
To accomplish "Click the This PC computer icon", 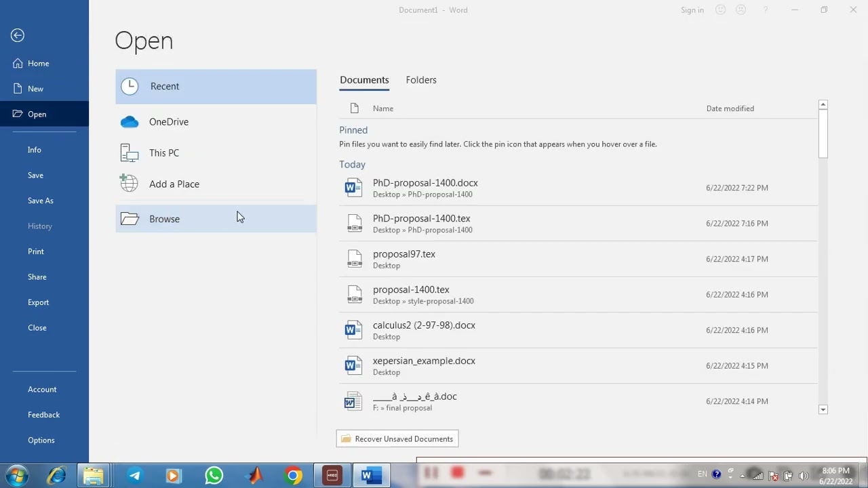I will 130,153.
